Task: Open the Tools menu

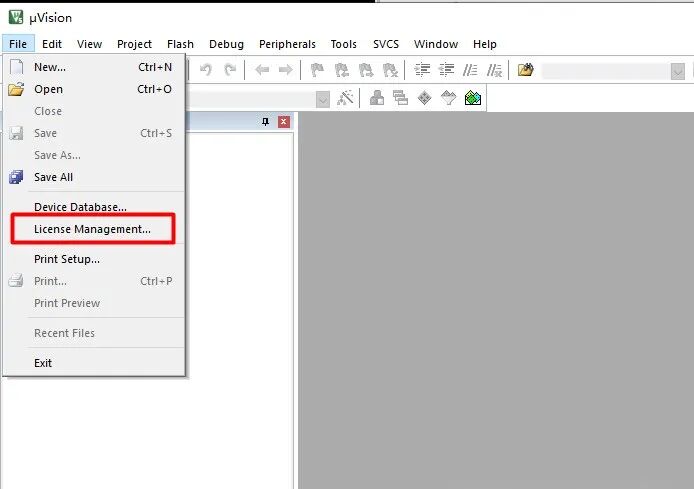Action: tap(343, 44)
